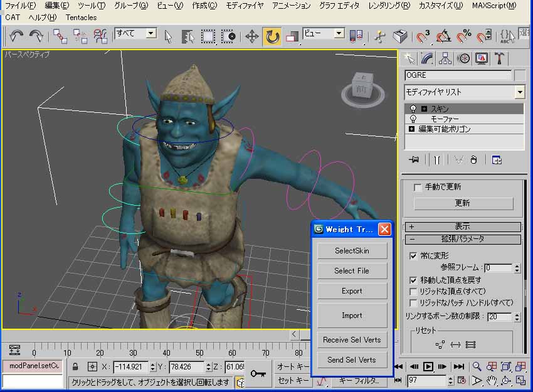The height and width of the screenshot is (392, 533).
Task: Click Pin Stack icon
Action: (414, 160)
